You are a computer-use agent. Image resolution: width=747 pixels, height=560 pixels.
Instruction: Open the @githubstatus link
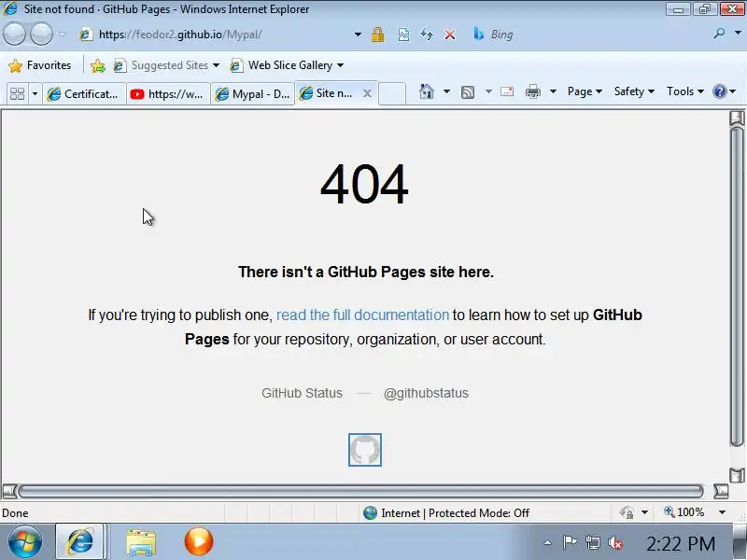(x=426, y=393)
